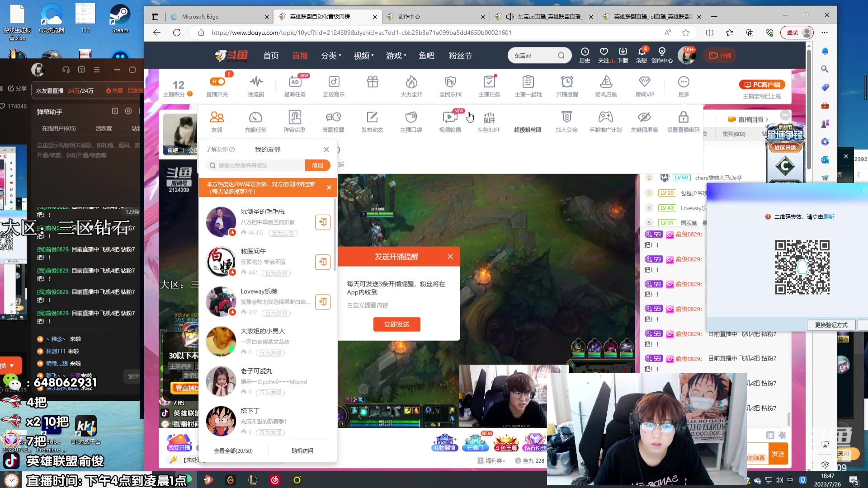Open 正版音乐 music icon

334,82
